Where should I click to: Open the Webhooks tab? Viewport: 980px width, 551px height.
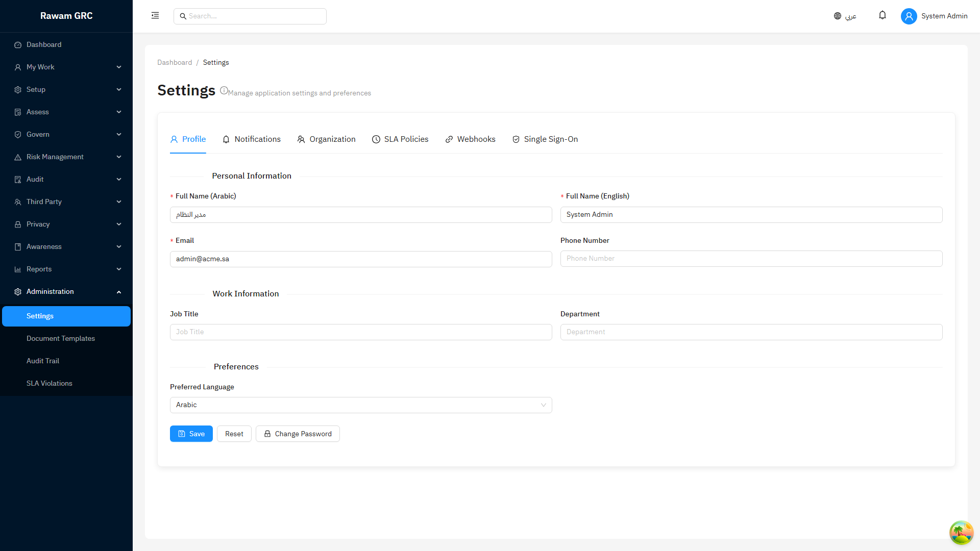point(470,139)
